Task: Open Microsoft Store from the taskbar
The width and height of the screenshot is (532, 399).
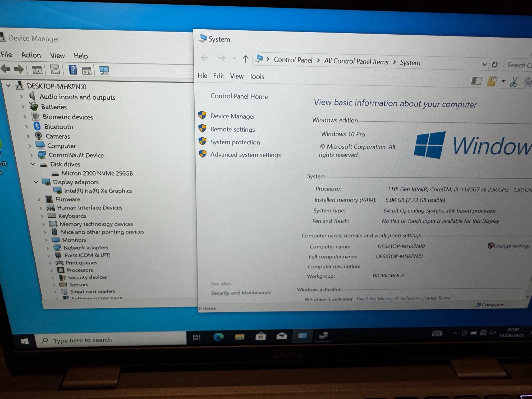Action: (260, 336)
